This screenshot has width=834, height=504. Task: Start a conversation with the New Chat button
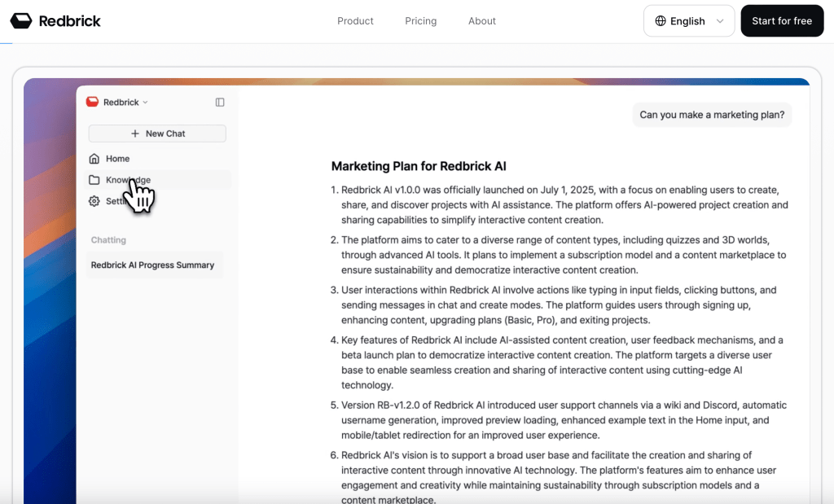click(157, 134)
